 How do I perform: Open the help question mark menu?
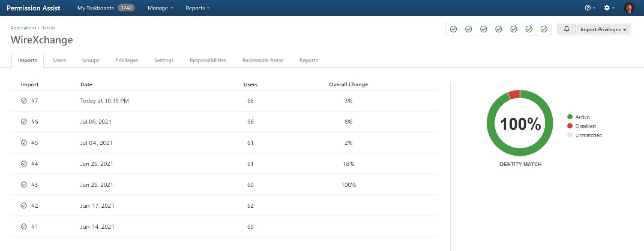point(590,8)
